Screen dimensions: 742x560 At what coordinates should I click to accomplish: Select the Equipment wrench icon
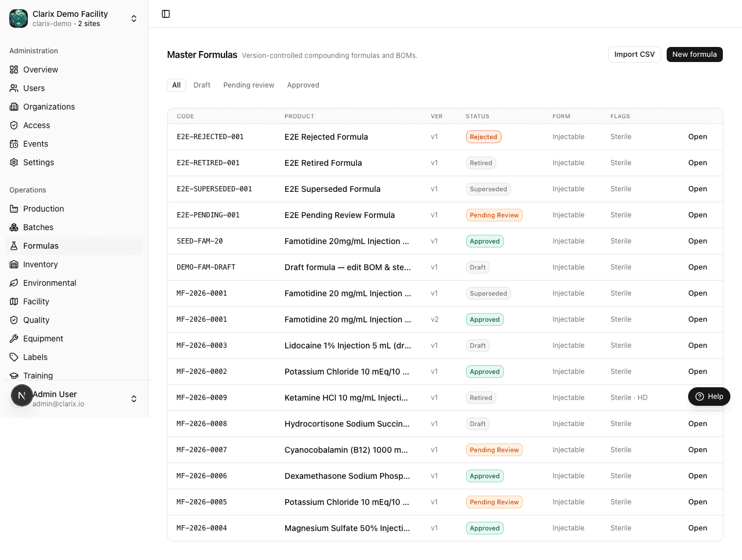[14, 339]
